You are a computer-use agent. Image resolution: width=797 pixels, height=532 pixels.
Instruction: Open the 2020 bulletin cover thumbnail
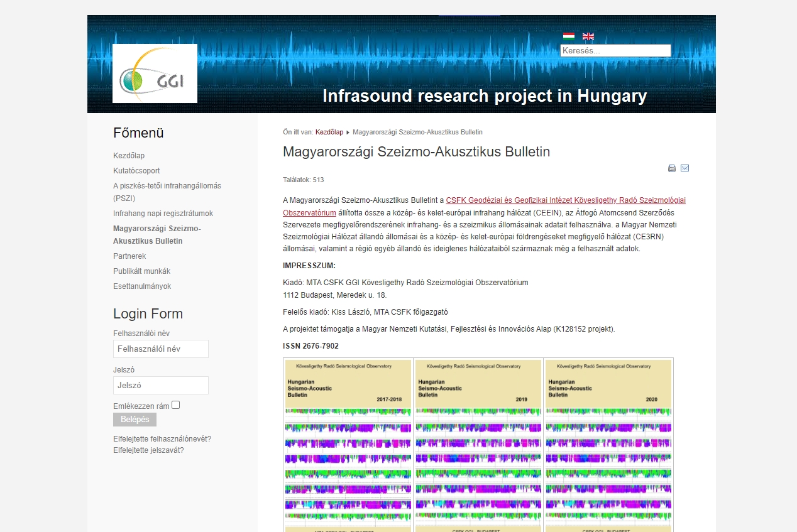[x=608, y=445]
